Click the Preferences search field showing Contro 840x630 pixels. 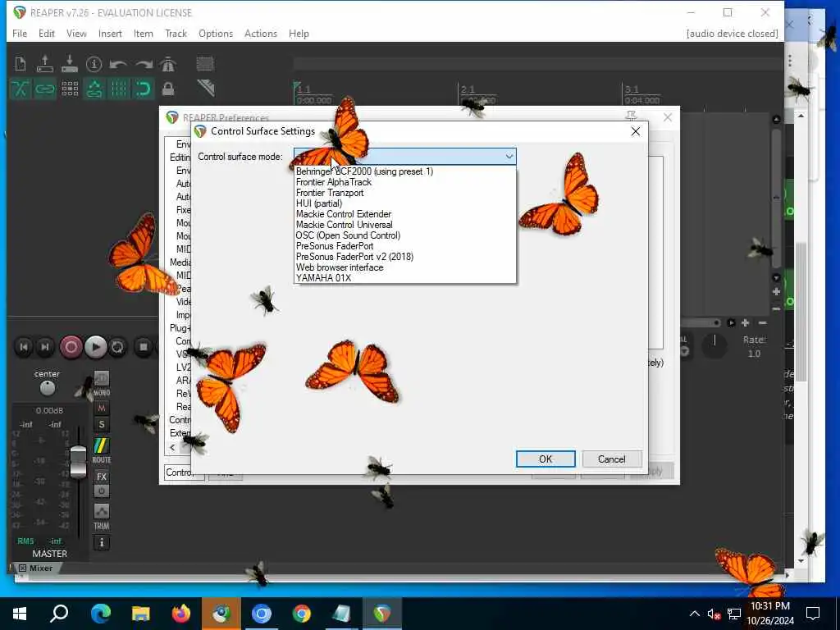point(184,472)
